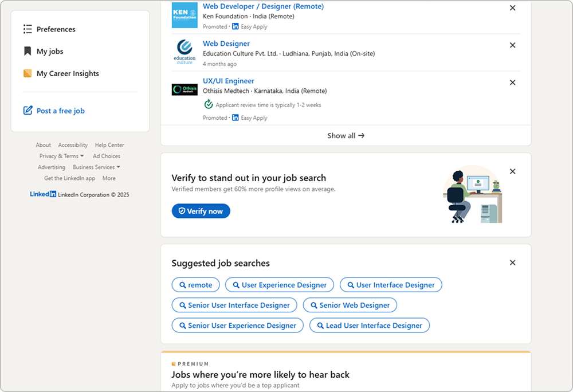573x392 pixels.
Task: Open the Ad Choices link
Action: pyautogui.click(x=107, y=156)
